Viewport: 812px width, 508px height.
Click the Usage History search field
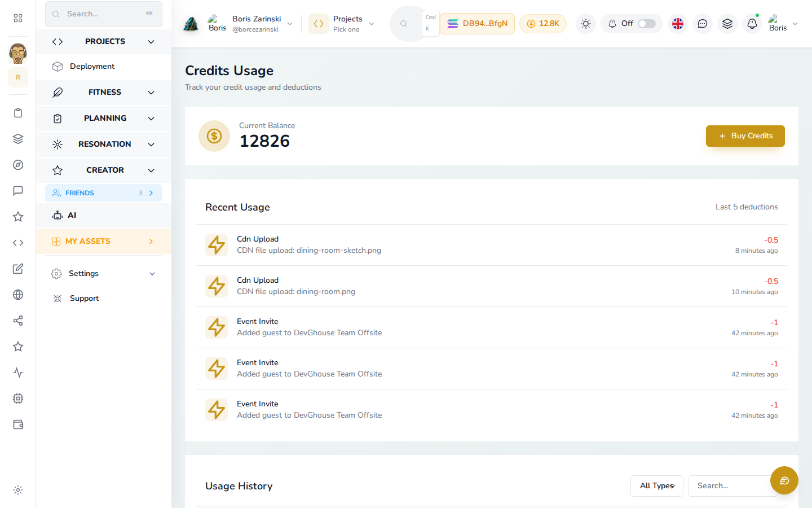(732, 486)
